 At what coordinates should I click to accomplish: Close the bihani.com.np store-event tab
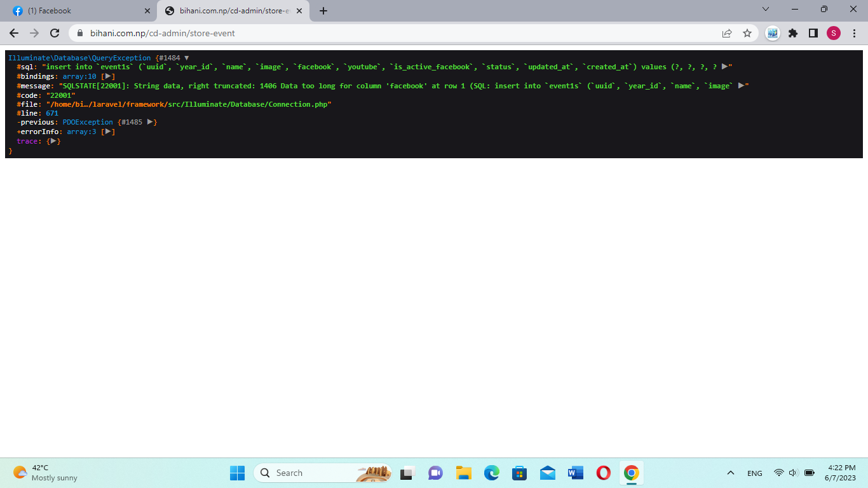tap(299, 11)
